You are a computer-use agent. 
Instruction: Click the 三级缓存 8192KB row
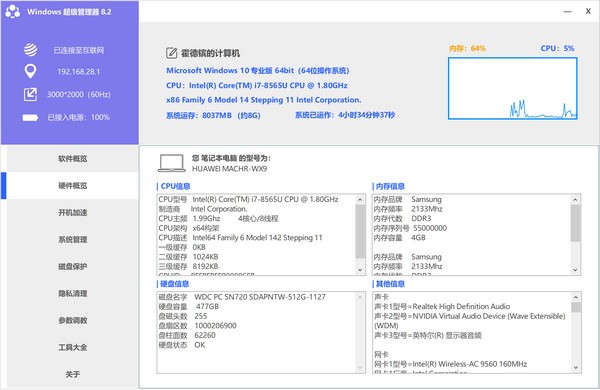coord(188,266)
